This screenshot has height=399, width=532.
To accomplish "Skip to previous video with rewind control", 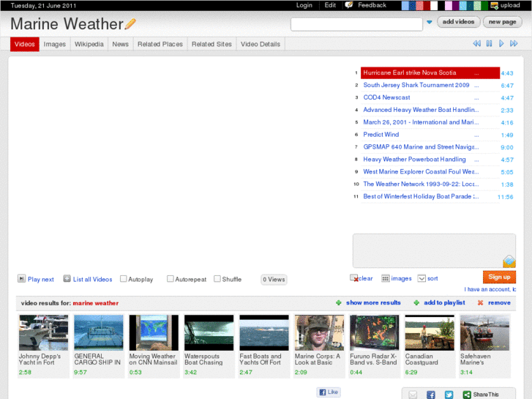I will click(476, 43).
